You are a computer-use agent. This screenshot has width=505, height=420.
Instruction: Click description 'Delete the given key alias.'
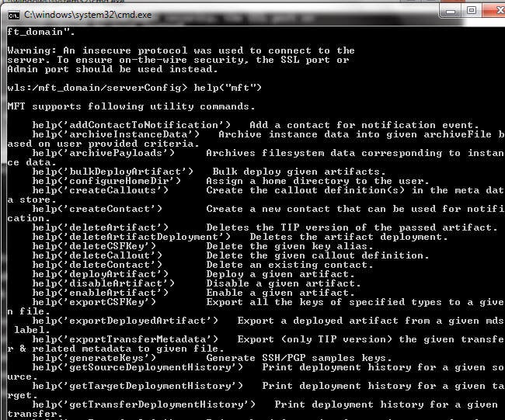(x=290, y=246)
